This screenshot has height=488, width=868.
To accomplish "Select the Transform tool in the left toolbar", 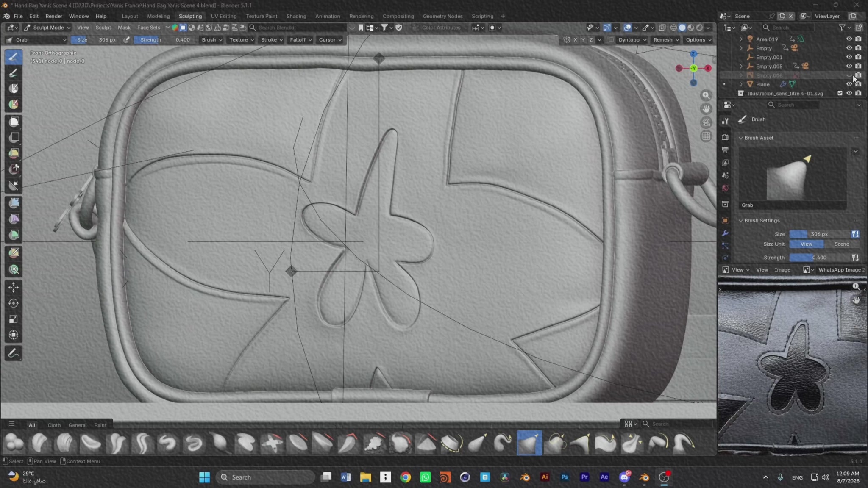I will point(14,335).
